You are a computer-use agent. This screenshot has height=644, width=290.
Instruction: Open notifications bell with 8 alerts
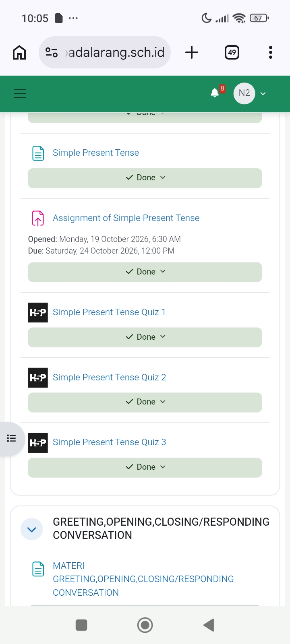point(215,93)
